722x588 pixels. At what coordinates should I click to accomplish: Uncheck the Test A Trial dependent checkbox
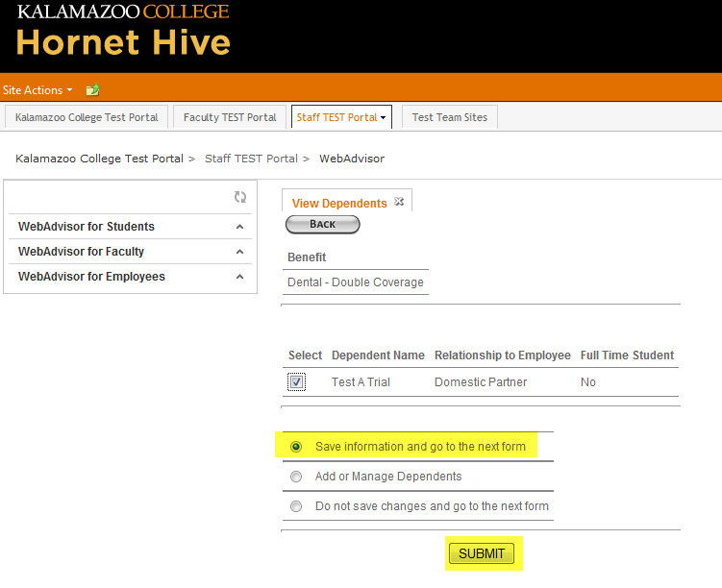(296, 381)
